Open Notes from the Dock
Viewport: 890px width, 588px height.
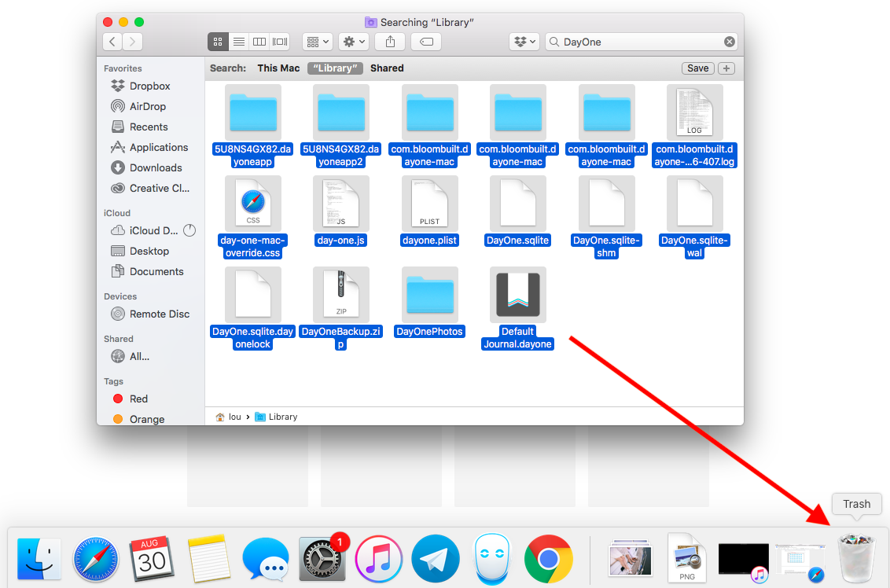click(209, 558)
